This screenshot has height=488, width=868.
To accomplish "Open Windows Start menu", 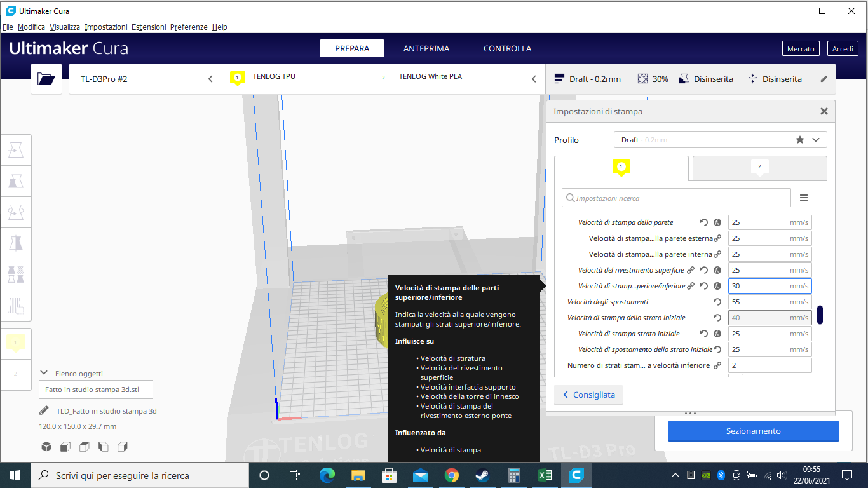I will 15,475.
